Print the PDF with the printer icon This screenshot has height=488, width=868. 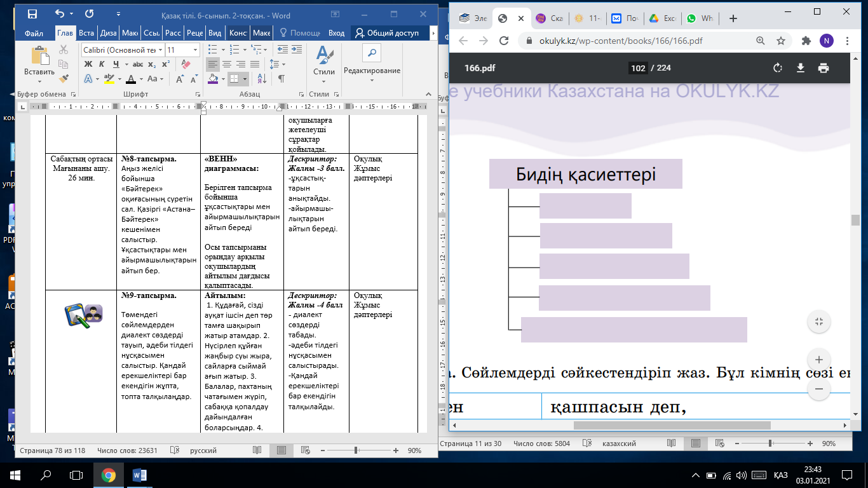[x=824, y=68]
